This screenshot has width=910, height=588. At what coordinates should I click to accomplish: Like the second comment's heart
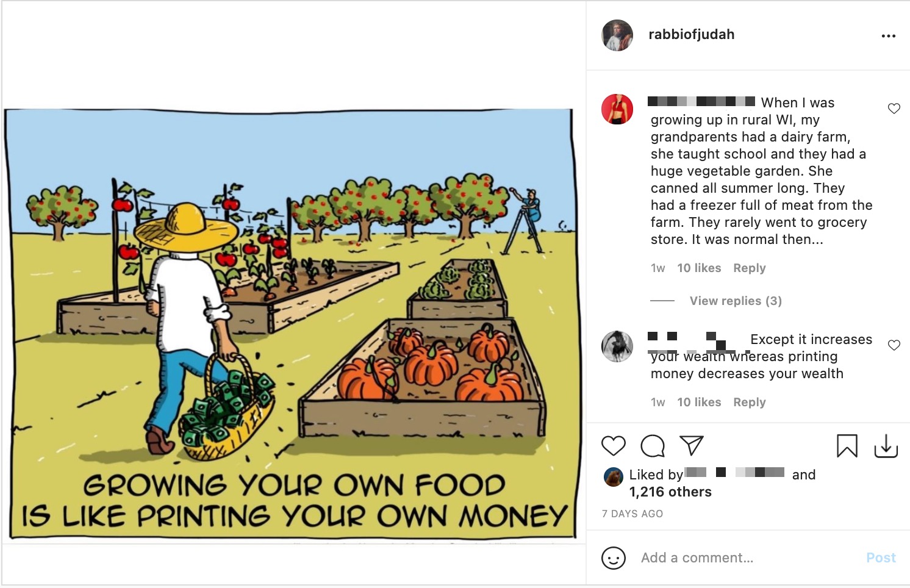(x=894, y=345)
